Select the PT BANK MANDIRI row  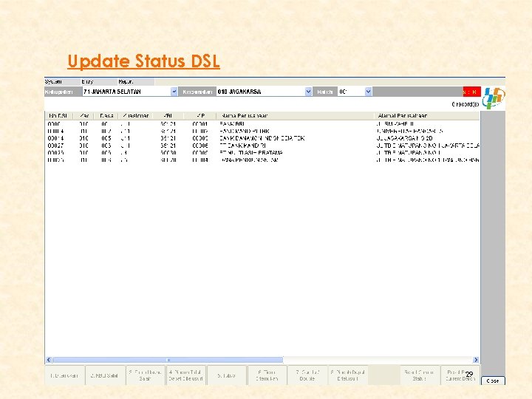coord(262,146)
